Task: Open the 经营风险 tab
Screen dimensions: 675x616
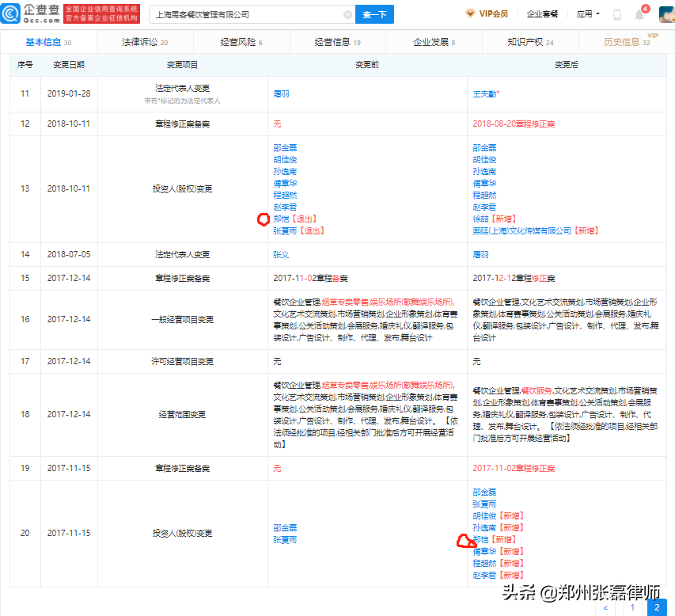Action: 239,41
